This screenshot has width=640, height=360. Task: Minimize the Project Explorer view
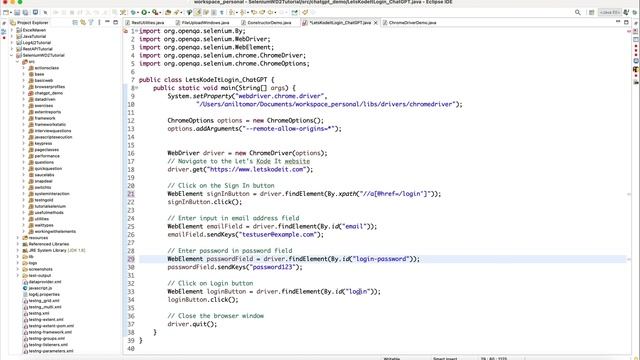click(x=107, y=22)
